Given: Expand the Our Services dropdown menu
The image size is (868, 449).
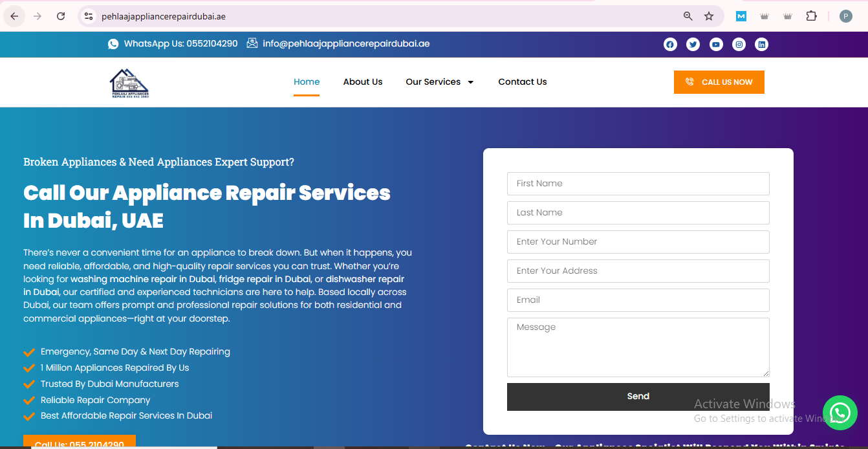Looking at the screenshot, I should click(440, 82).
